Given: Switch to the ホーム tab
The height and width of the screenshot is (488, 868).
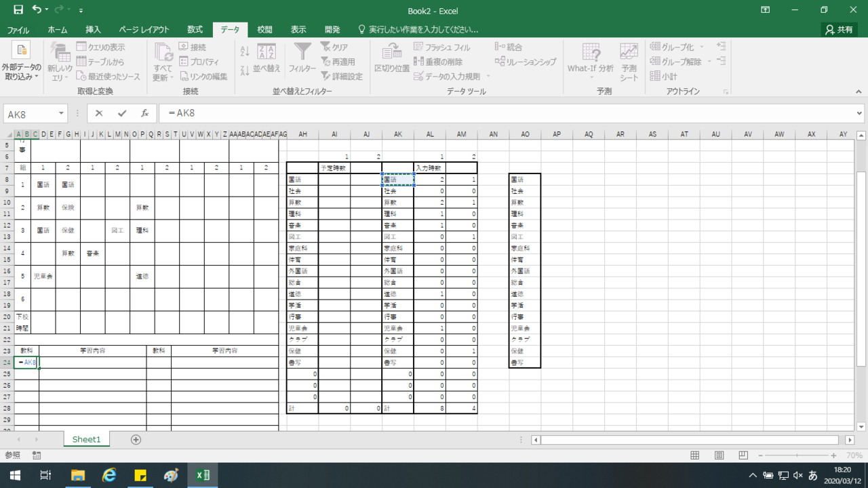Looking at the screenshot, I should coord(58,30).
